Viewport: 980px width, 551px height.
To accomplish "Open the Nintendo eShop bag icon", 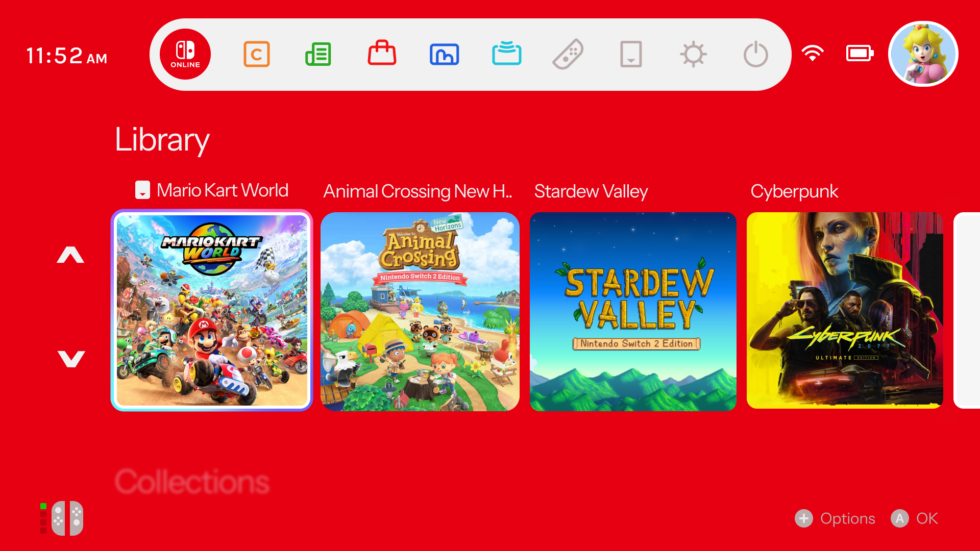I will 382,53.
